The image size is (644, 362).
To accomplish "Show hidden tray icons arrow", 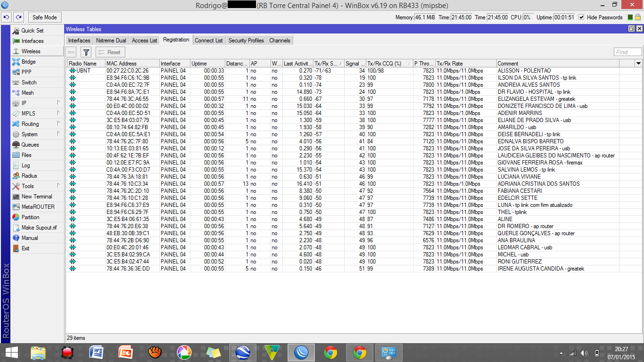I will tap(561, 353).
